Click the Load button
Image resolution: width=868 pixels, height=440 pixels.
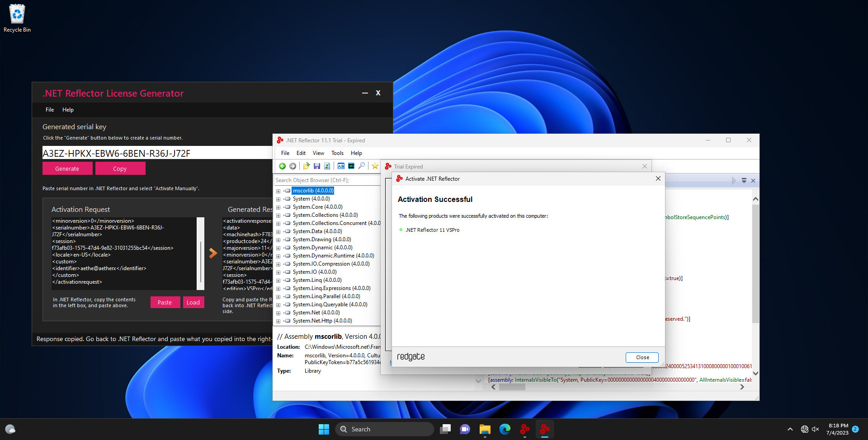[x=193, y=302]
